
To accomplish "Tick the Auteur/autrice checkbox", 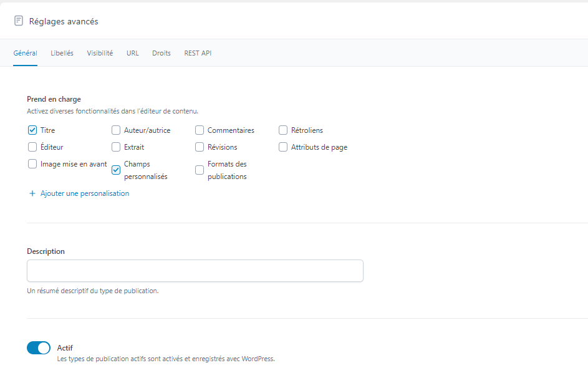I will coord(116,130).
